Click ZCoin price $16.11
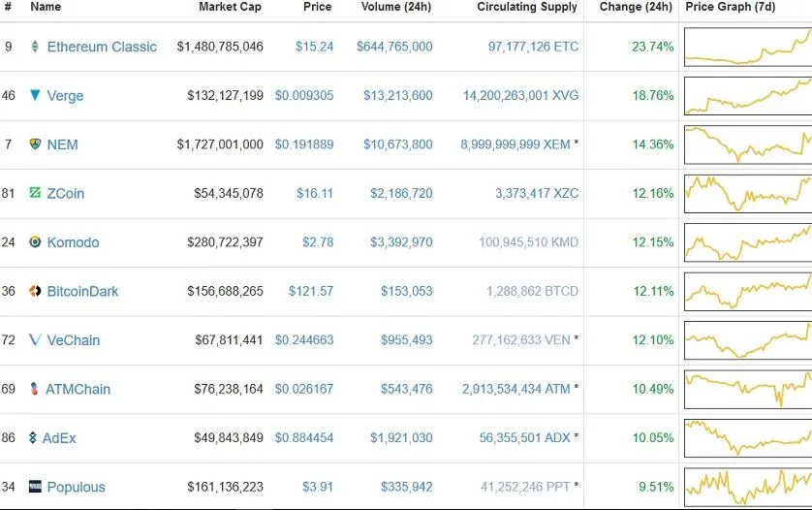The width and height of the screenshot is (812, 510). [314, 193]
